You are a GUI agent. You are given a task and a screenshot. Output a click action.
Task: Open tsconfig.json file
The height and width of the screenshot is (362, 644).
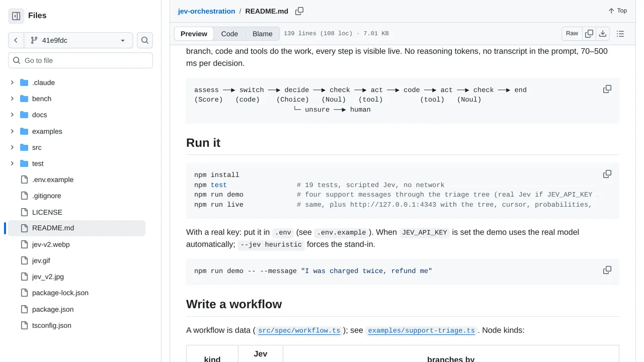coord(52,325)
